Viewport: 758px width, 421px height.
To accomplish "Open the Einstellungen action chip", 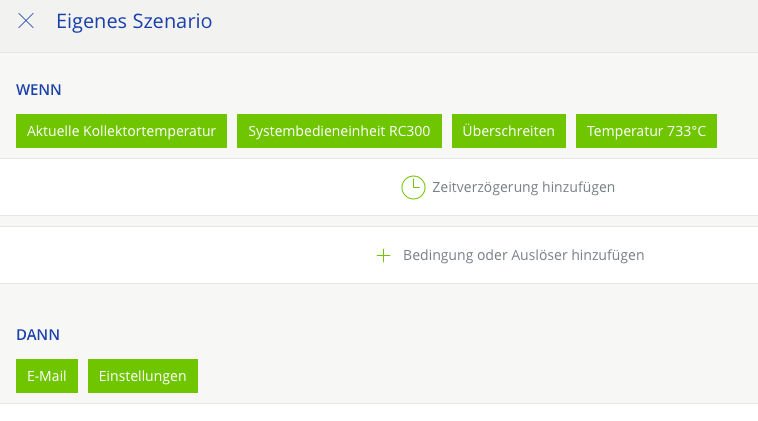I will click(143, 376).
